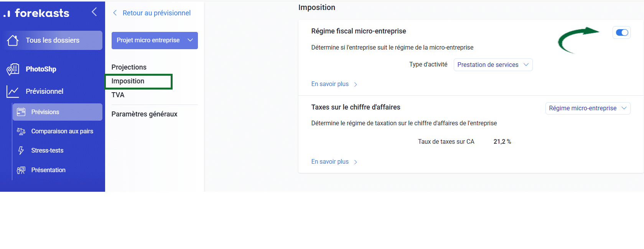Select the TVA menu item
644x249 pixels.
118,95
